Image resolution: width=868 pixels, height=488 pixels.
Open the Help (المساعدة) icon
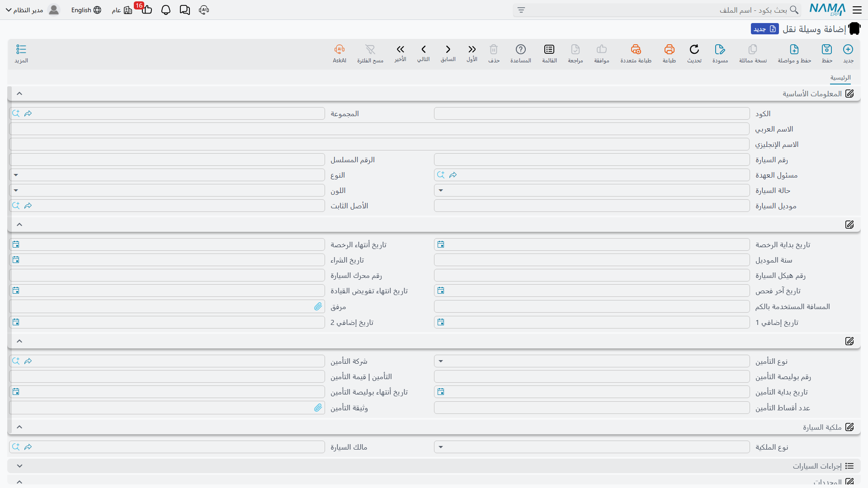pos(521,49)
